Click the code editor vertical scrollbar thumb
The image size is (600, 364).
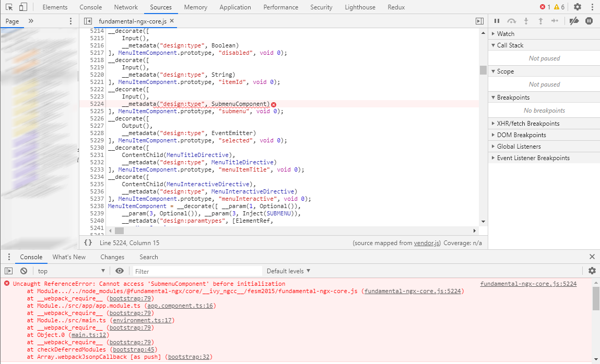pos(484,70)
